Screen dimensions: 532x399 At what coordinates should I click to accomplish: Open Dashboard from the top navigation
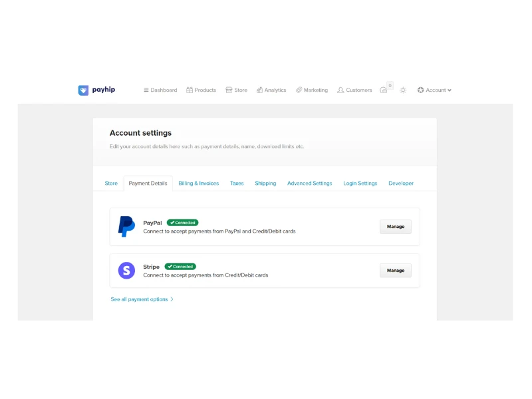click(160, 90)
